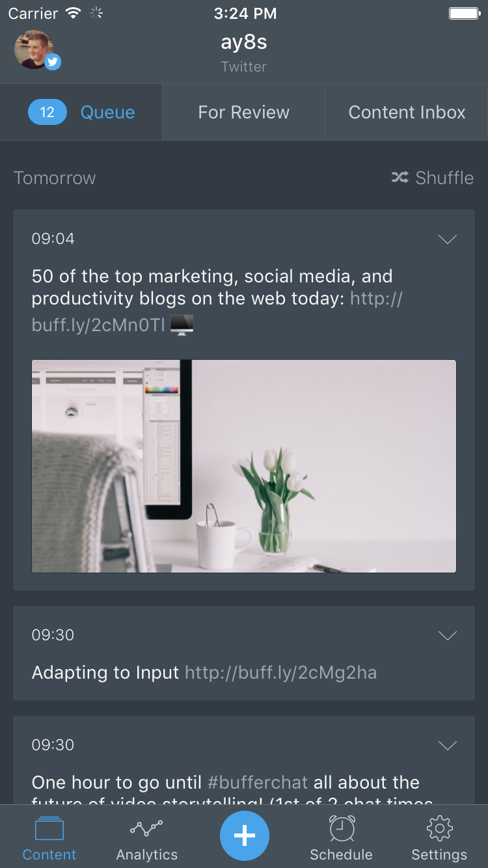Tap the blue compose plus button
Viewport: 488px width, 868px height.
[x=244, y=835]
